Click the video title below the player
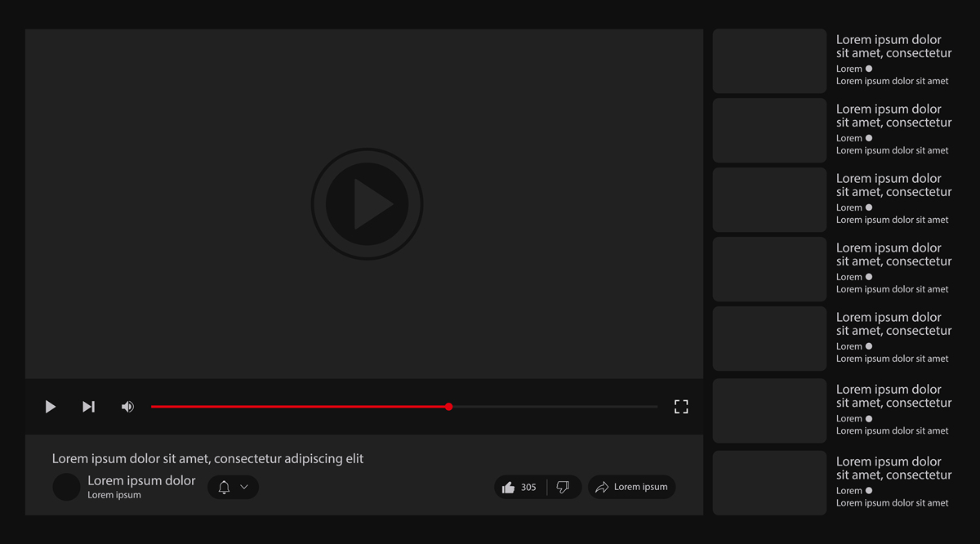980x544 pixels. 207,458
